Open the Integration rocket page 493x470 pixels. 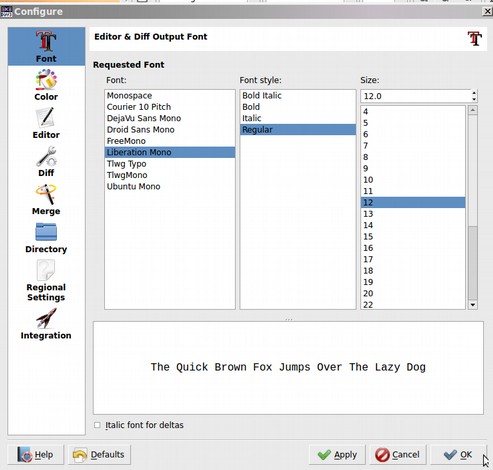coord(46,323)
